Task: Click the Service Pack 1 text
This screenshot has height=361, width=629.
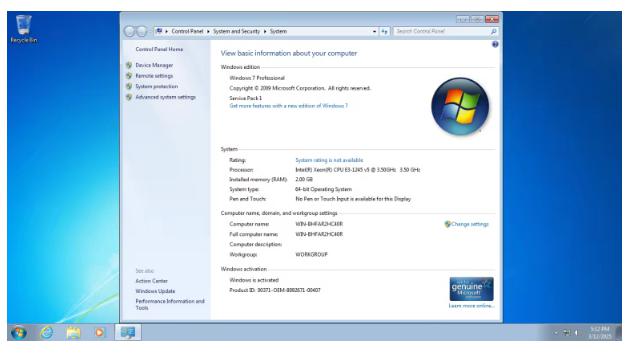Action: pyautogui.click(x=246, y=98)
